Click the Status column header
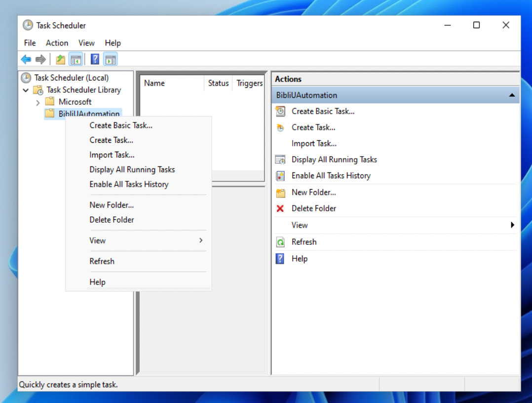 (218, 83)
